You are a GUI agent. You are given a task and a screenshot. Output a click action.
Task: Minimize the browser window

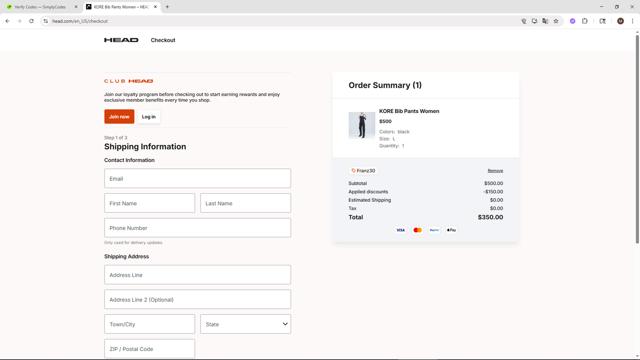[x=602, y=7]
